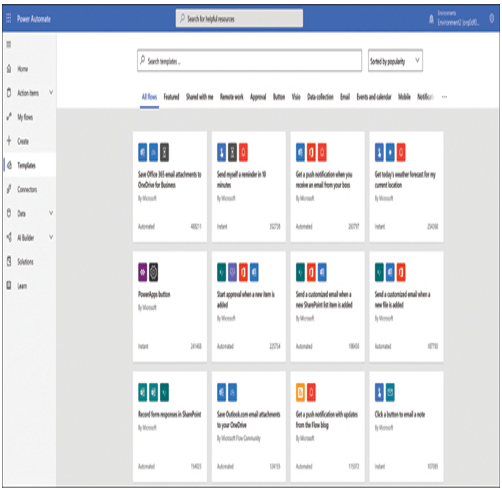
Task: Open the Solutions page link
Action: click(25, 262)
